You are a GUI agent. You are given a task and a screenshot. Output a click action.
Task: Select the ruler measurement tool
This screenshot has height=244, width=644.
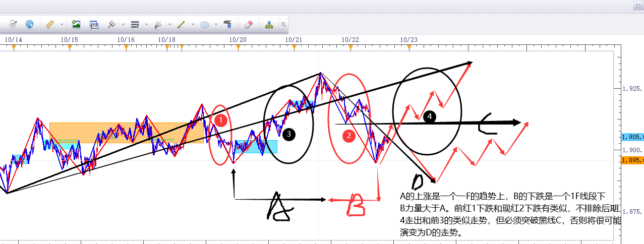49,24
